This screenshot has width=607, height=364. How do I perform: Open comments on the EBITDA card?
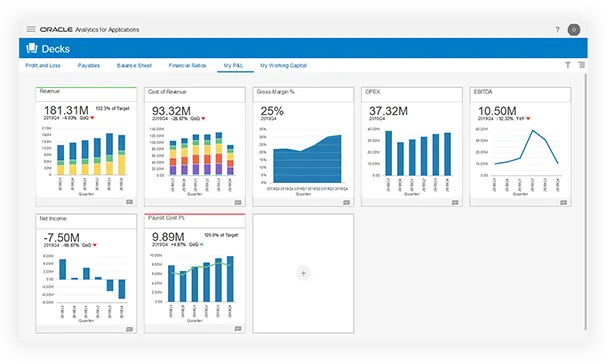pos(564,203)
